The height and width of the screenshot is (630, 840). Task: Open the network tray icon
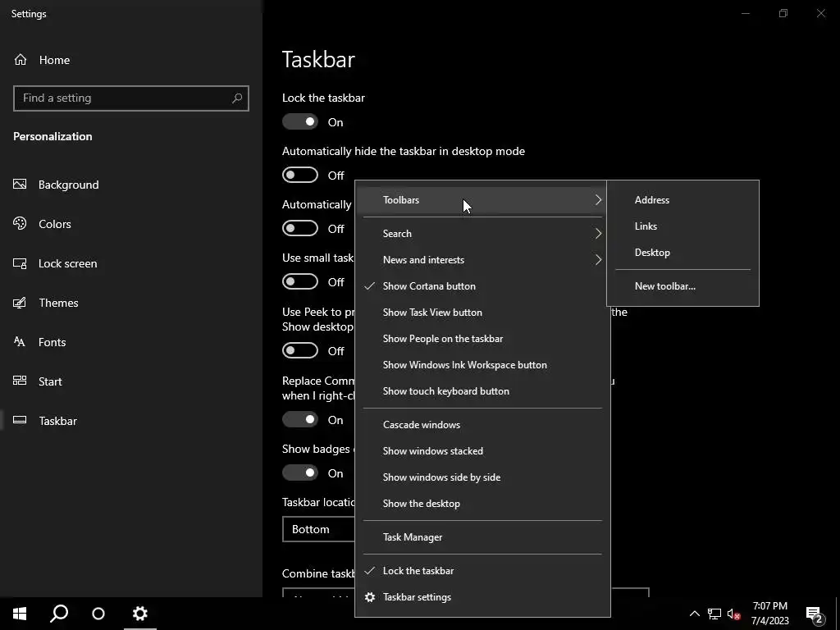pos(714,614)
